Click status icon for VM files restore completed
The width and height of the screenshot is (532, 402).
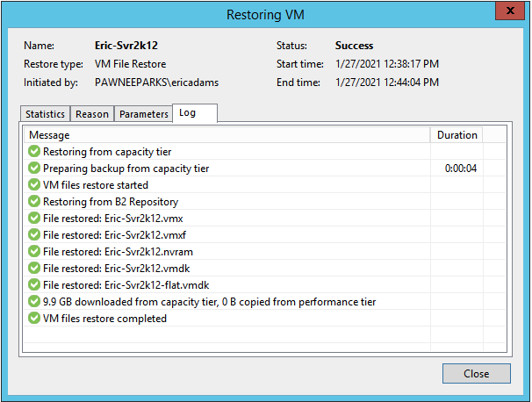[x=34, y=319]
